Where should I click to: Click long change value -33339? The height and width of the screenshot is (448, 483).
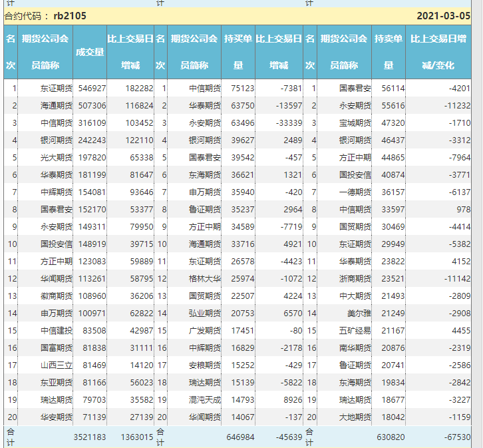pos(289,123)
